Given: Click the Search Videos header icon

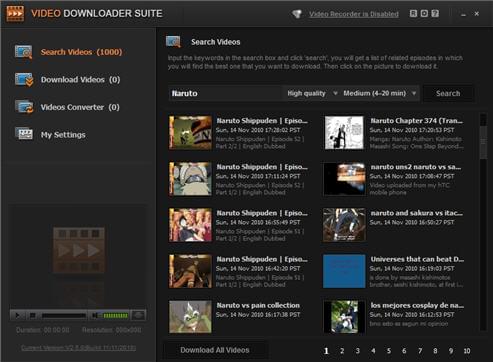Looking at the screenshot, I should [173, 42].
